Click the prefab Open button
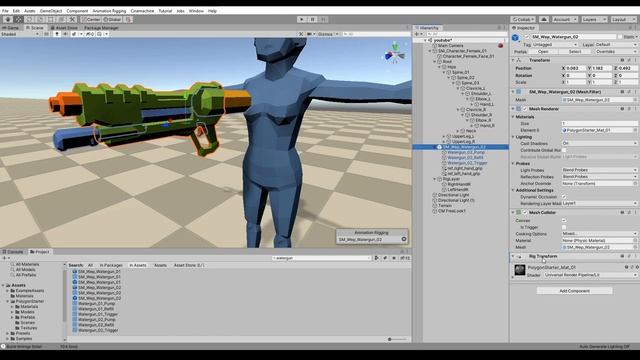The image size is (640, 360). point(543,52)
